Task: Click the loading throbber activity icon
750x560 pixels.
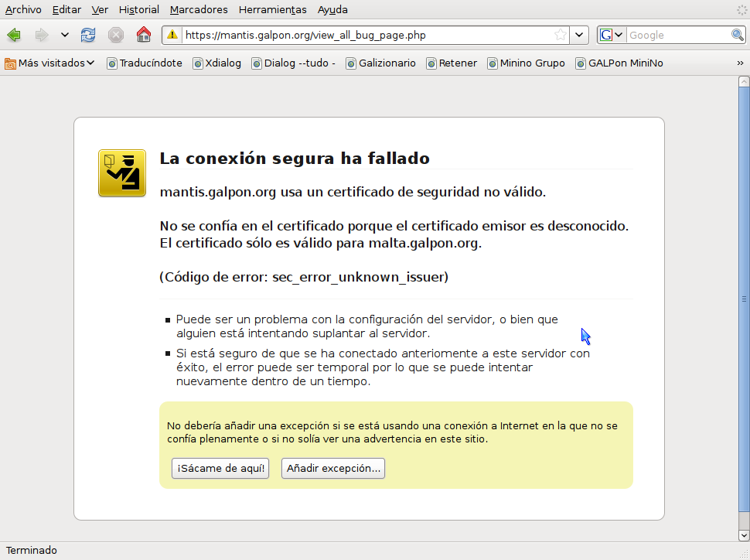Action: point(741,9)
